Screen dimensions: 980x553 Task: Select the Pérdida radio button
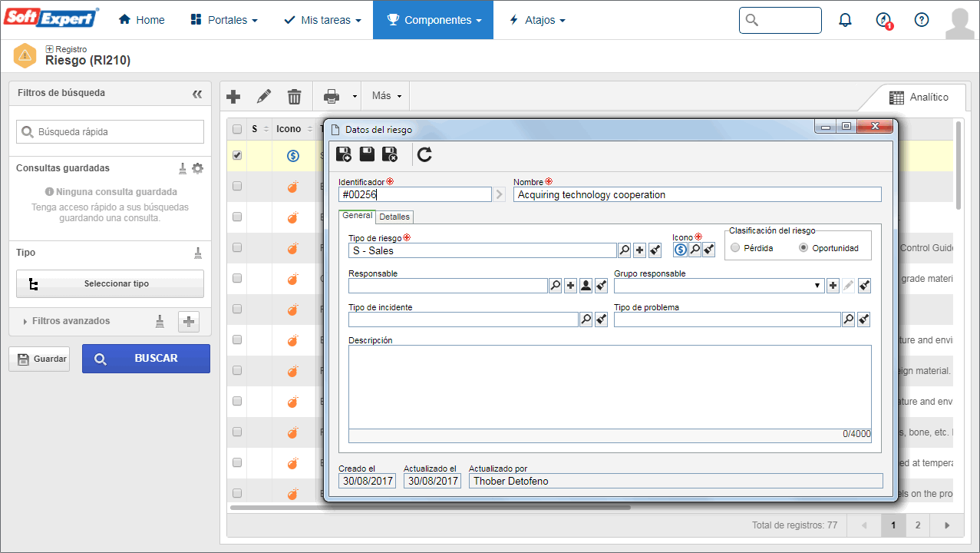(735, 248)
